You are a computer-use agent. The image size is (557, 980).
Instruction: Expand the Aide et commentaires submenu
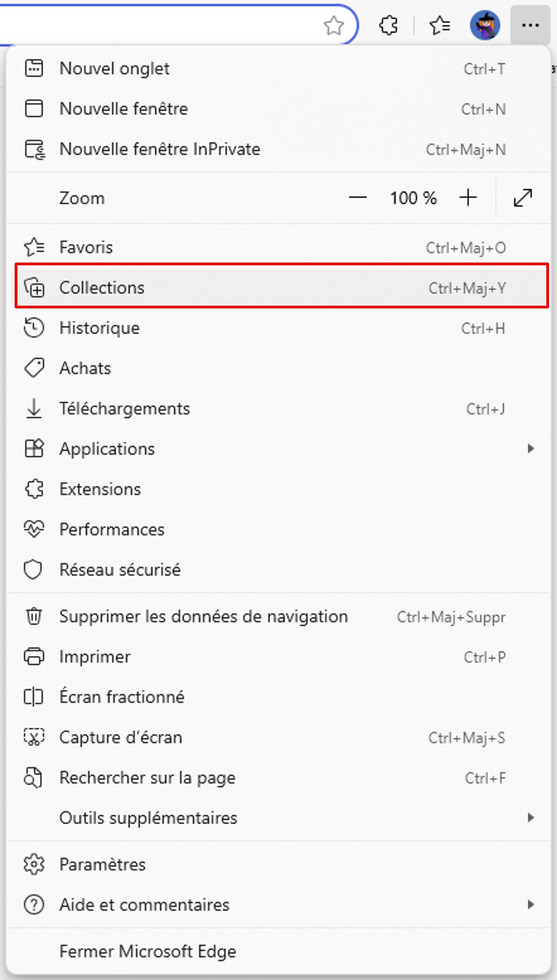(x=530, y=905)
